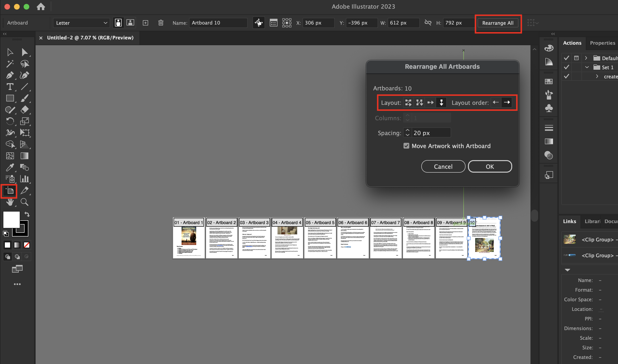
Task: Click the white Fill color swatch
Action: (x=11, y=219)
